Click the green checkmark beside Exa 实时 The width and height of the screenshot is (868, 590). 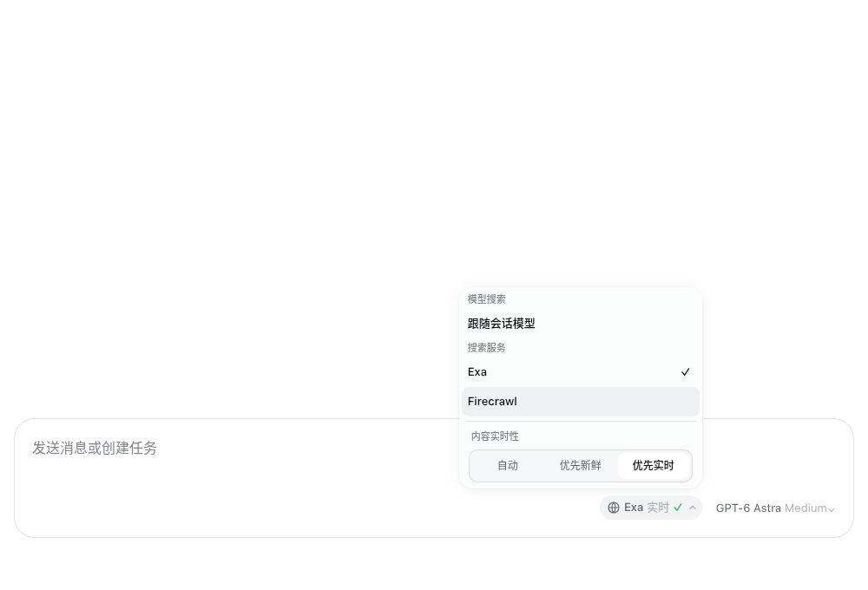point(678,508)
